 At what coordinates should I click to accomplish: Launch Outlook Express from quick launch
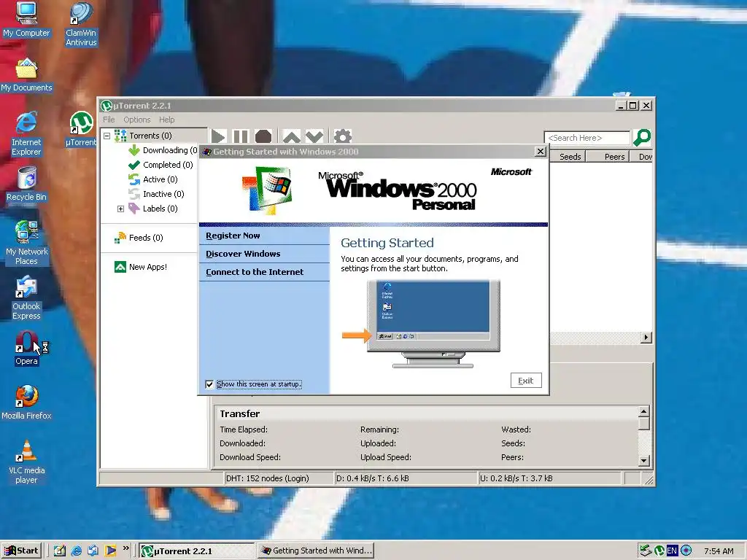(x=93, y=551)
